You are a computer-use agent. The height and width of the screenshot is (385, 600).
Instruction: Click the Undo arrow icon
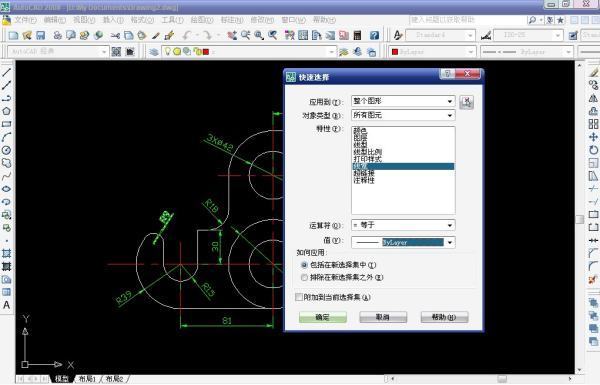(x=186, y=36)
